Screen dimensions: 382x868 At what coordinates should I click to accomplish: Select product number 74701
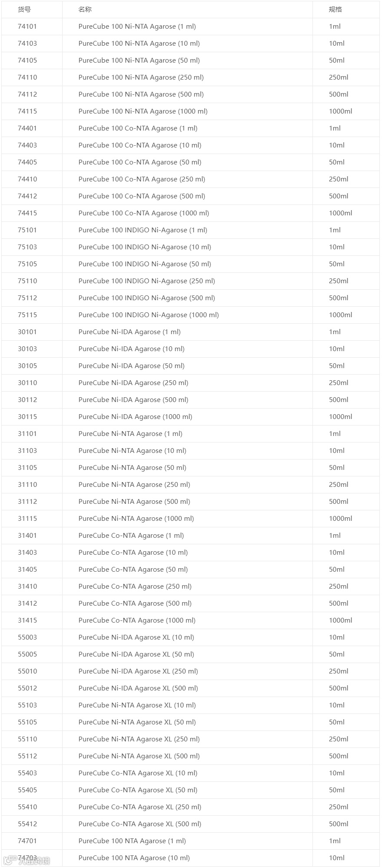tap(27, 841)
